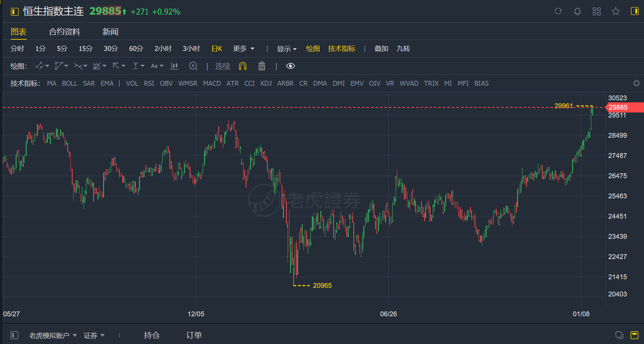Viewport: 644px width, 344px height.
Task: Click the grid layout icon
Action: point(597,11)
